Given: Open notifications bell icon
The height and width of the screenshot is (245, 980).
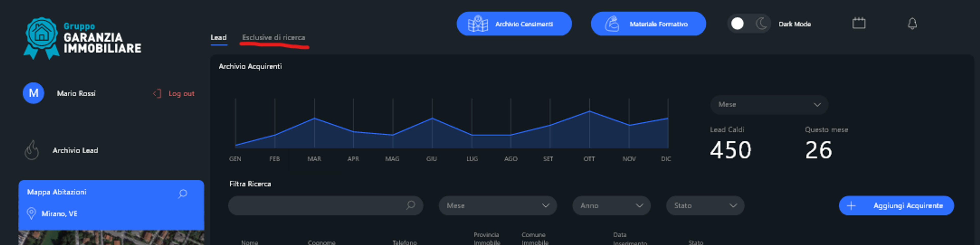Looking at the screenshot, I should pyautogui.click(x=912, y=23).
